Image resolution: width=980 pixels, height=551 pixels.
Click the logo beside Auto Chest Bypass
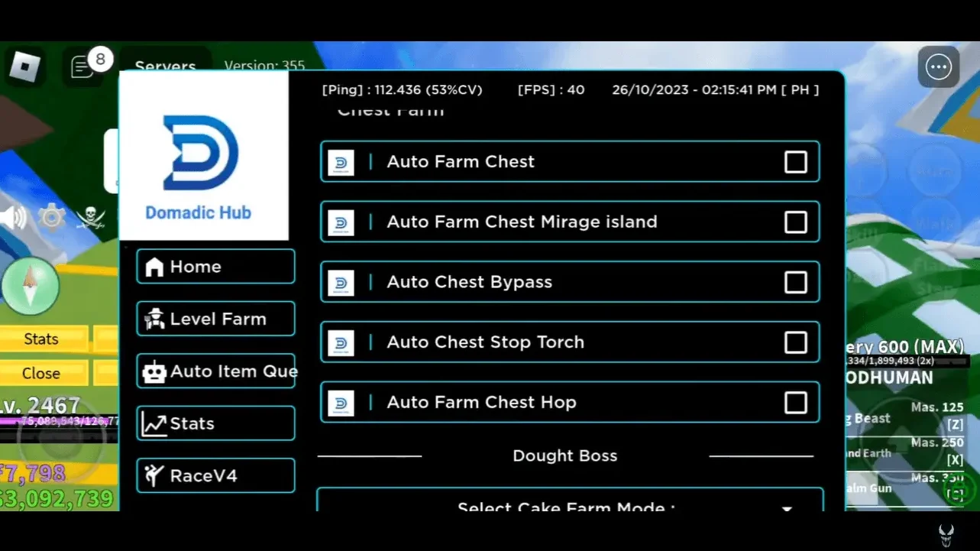tap(341, 283)
